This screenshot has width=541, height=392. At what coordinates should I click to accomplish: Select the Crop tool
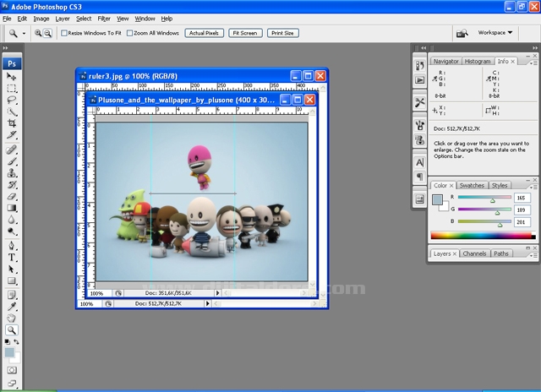point(11,123)
